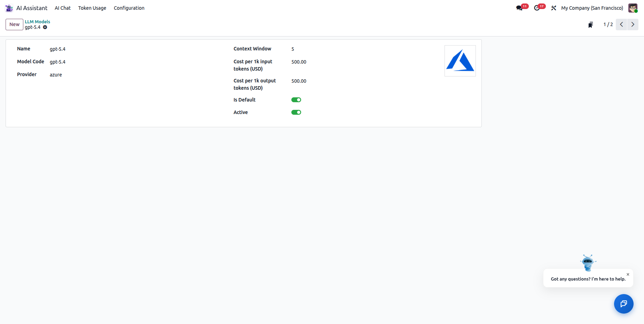Click 'Got any questions? I'm here to help.' text
Image resolution: width=644 pixels, height=324 pixels.
[x=588, y=279]
